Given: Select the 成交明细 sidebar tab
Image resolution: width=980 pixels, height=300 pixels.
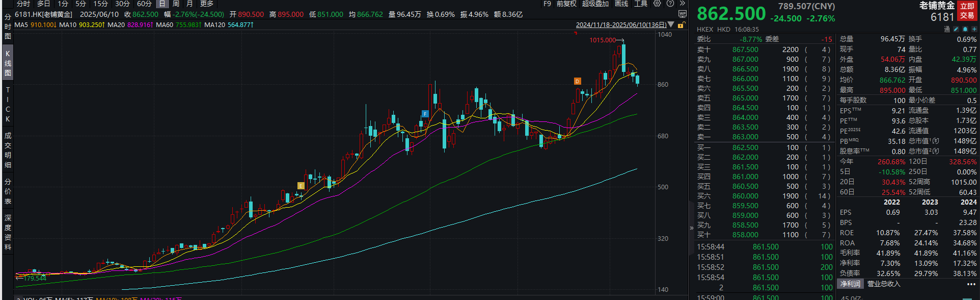Looking at the screenshot, I should (8, 150).
